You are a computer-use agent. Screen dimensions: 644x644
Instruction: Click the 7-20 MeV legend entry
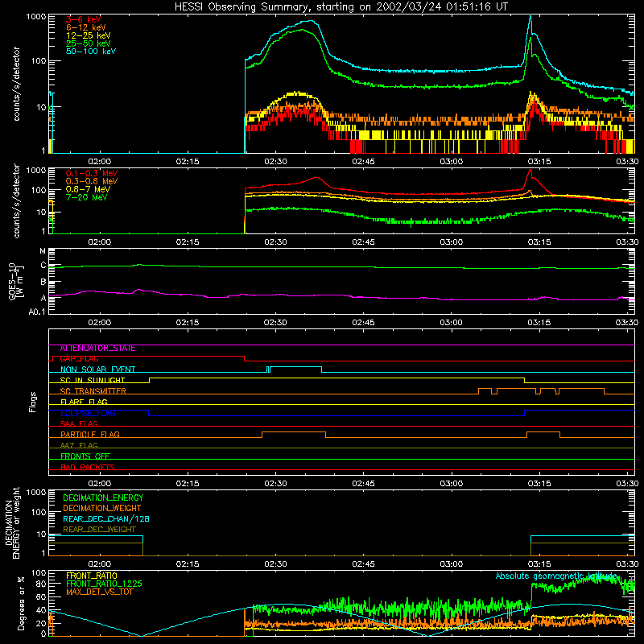pos(86,197)
